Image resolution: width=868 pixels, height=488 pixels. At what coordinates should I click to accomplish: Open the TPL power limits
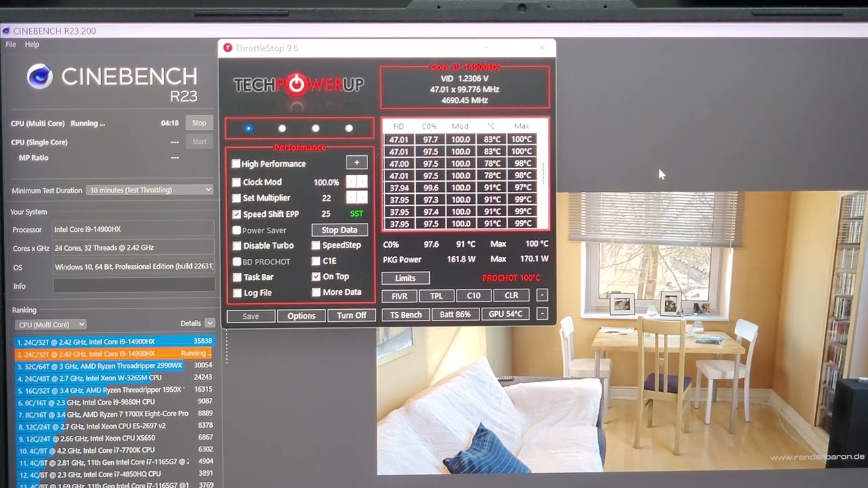coord(436,296)
